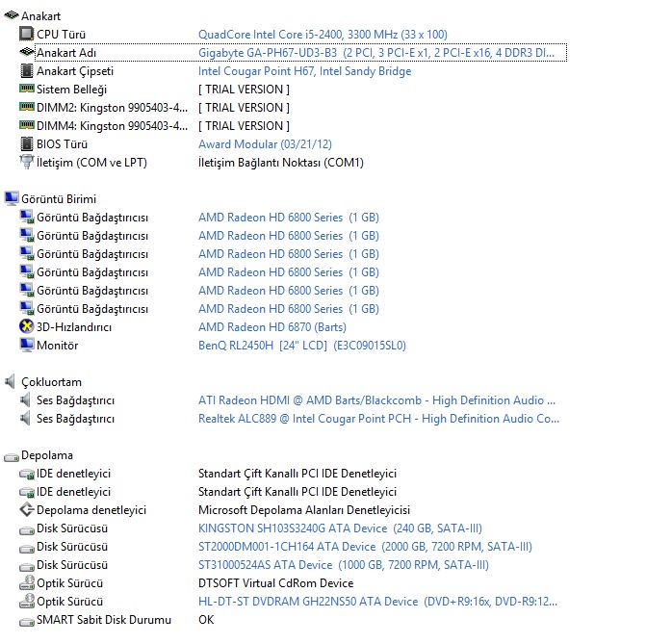The image size is (646, 644).
Task: Open the ST2000DM001-1CH164 ATA Device link
Action: pos(365,547)
